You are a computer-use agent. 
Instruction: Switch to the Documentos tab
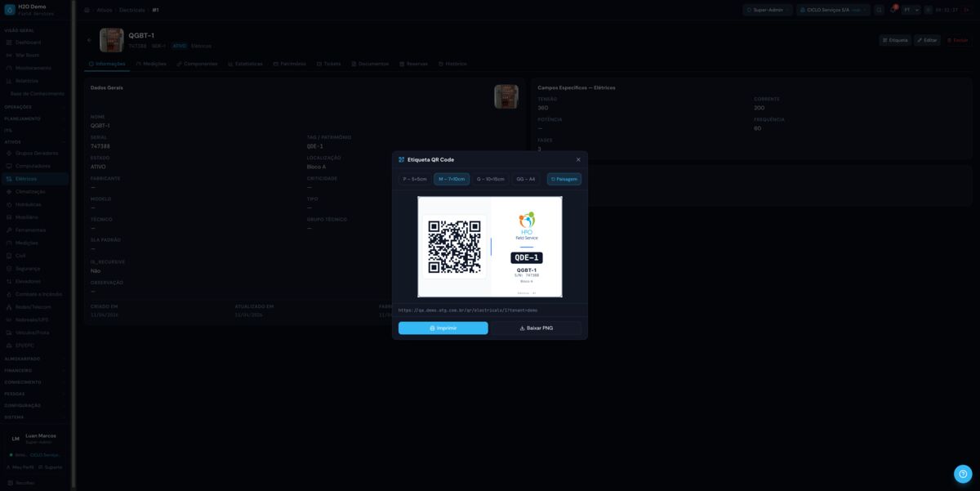pos(370,64)
